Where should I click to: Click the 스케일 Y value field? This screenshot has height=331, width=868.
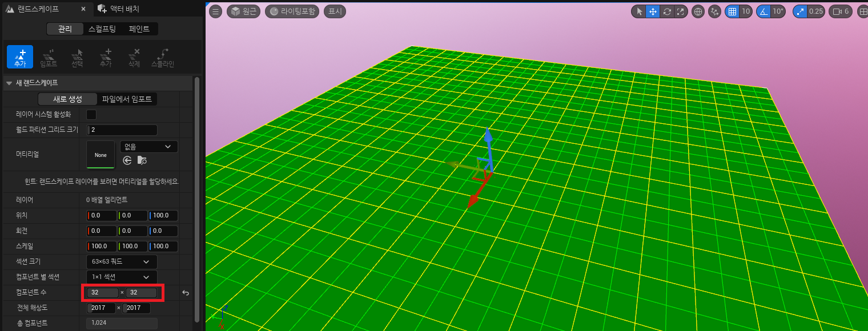(x=132, y=247)
